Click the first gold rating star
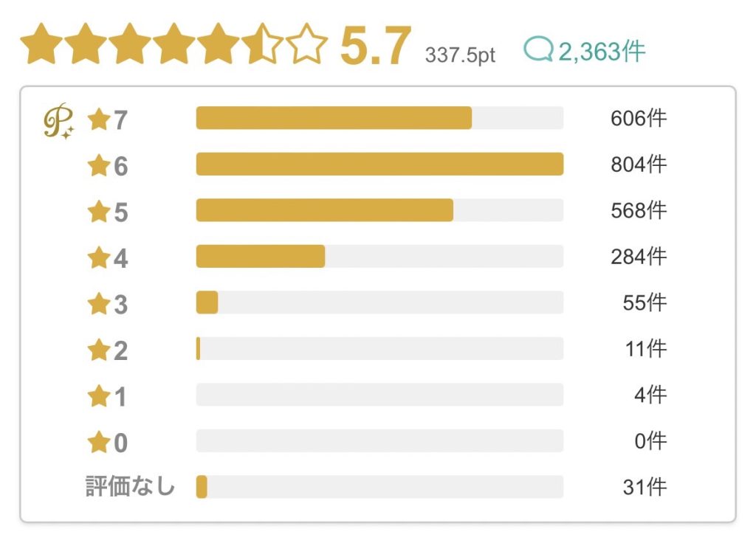The image size is (756, 540). pos(41,44)
